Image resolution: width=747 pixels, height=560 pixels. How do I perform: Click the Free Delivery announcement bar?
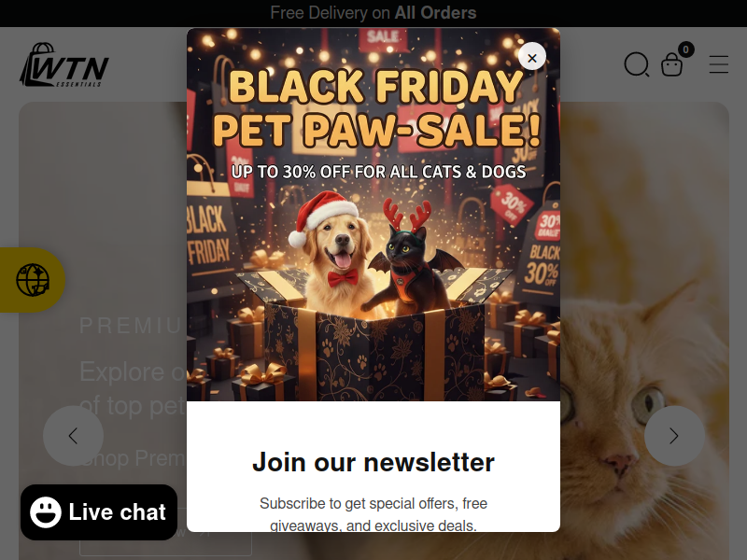(373, 13)
